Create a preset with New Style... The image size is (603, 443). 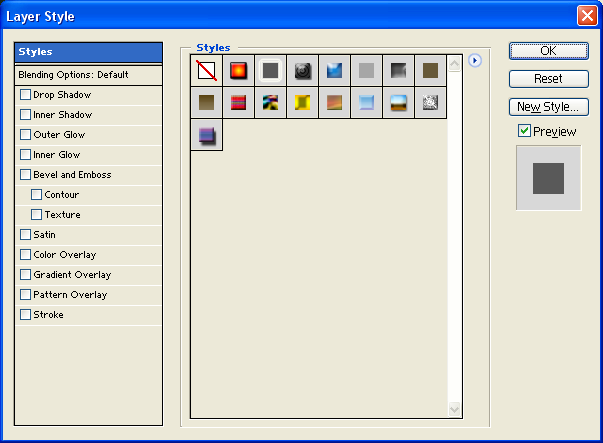549,107
